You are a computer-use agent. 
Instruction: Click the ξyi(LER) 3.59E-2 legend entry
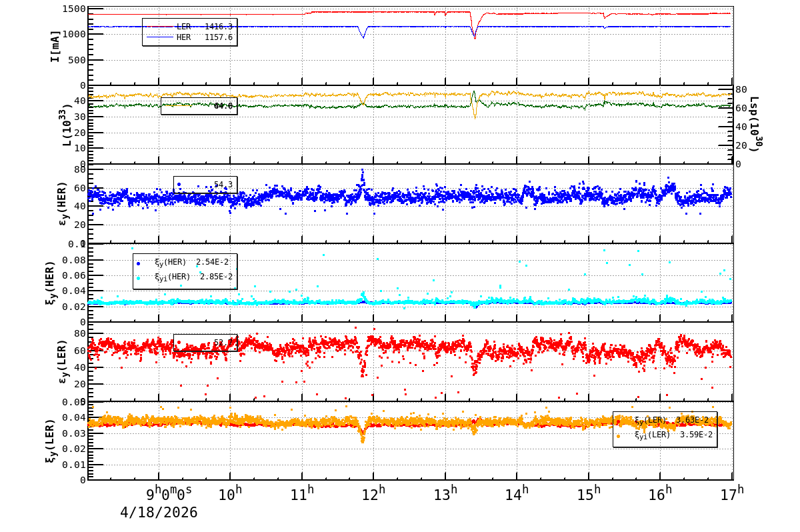click(665, 435)
